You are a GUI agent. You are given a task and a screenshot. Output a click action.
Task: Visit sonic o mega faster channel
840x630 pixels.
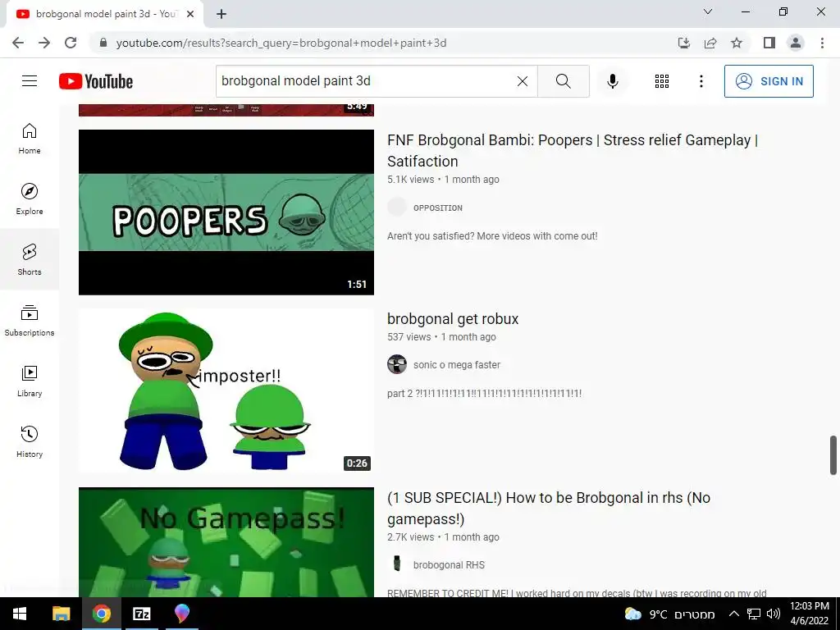(x=456, y=365)
